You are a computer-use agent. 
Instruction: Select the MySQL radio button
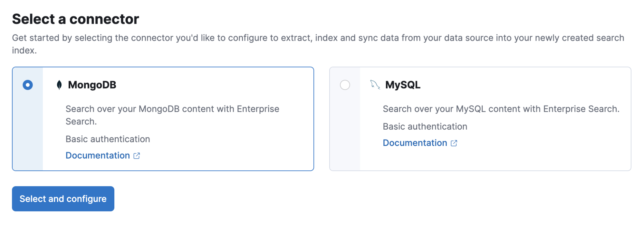pos(345,85)
